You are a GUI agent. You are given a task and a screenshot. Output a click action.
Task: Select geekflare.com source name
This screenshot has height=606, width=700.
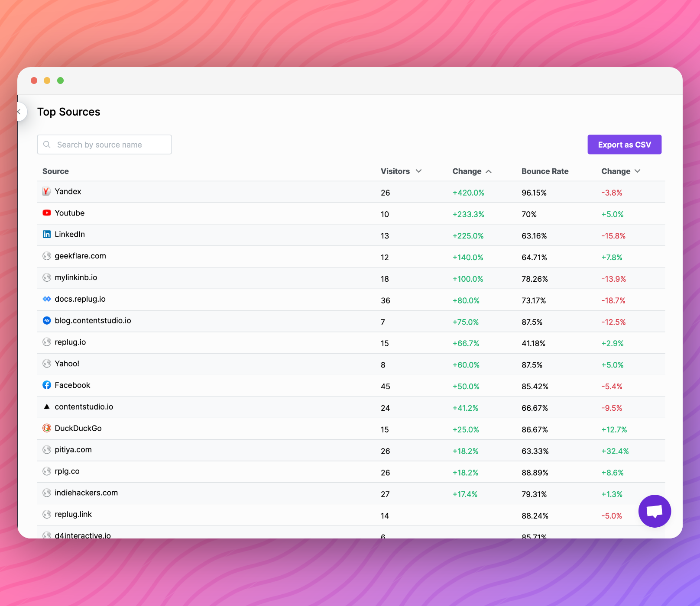(80, 256)
